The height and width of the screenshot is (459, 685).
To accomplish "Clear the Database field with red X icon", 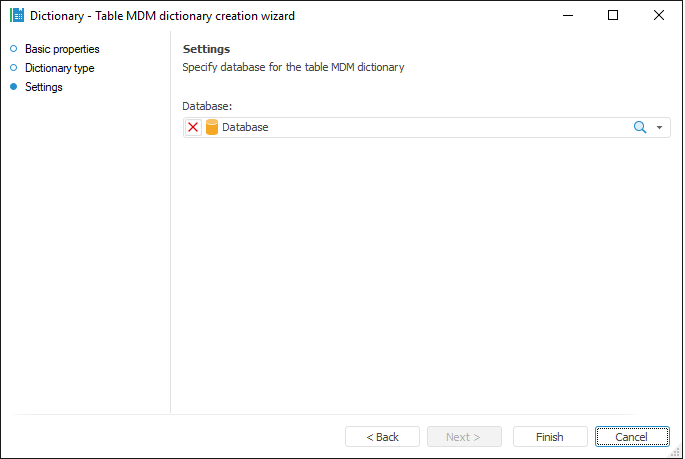I will [x=193, y=128].
